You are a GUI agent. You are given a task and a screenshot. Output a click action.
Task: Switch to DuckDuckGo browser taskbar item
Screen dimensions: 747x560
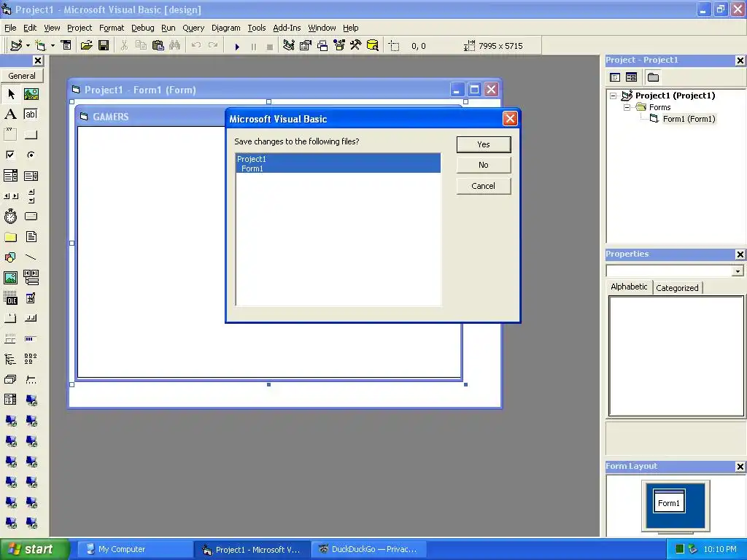tap(368, 550)
